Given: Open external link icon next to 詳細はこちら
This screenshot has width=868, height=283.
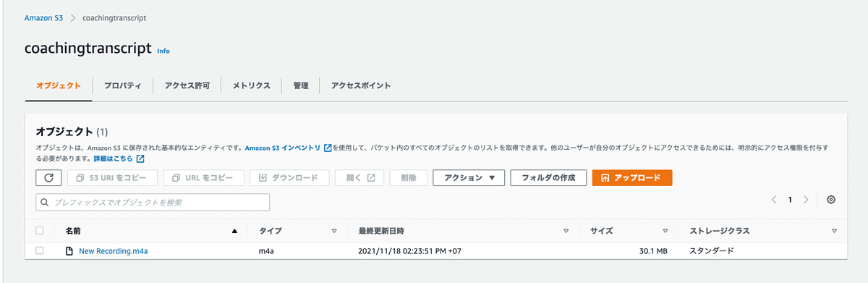Looking at the screenshot, I should [140, 159].
